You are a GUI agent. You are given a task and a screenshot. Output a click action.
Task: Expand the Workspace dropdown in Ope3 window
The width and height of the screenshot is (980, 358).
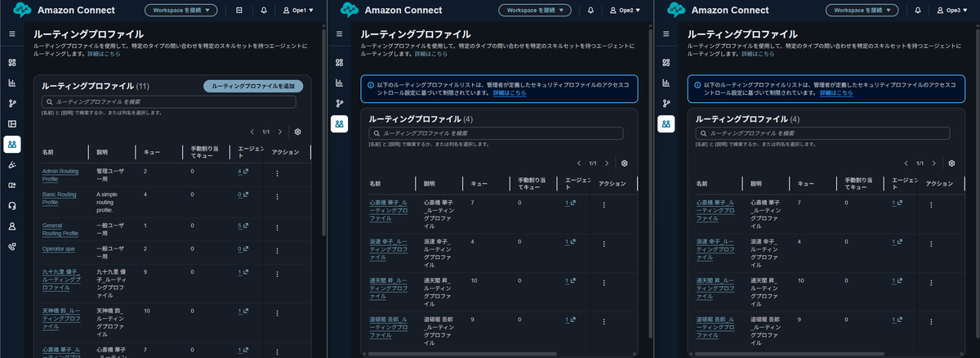pyautogui.click(x=862, y=11)
